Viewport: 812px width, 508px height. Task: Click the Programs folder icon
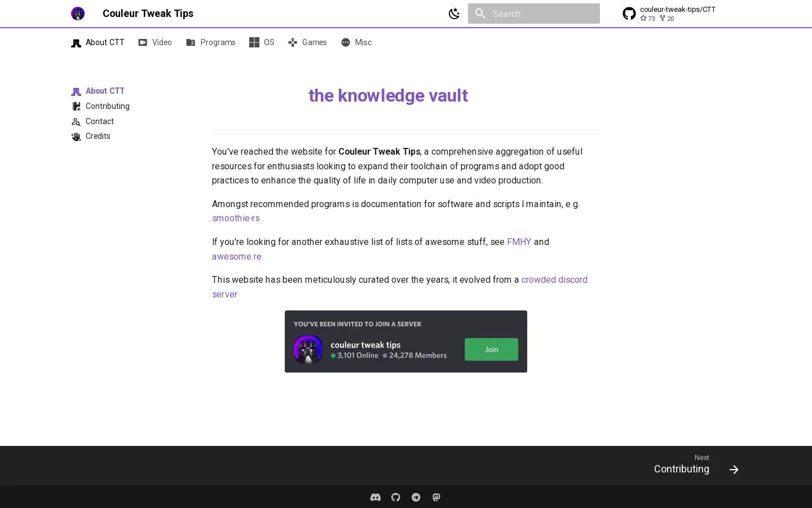pyautogui.click(x=191, y=42)
